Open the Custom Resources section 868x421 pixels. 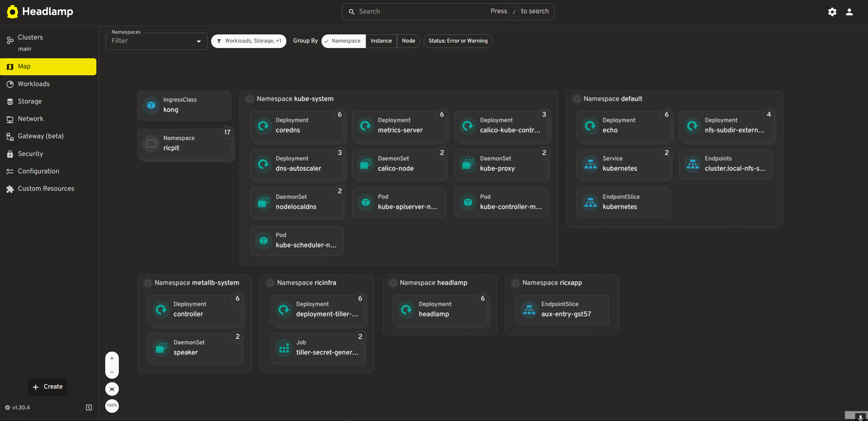48,189
